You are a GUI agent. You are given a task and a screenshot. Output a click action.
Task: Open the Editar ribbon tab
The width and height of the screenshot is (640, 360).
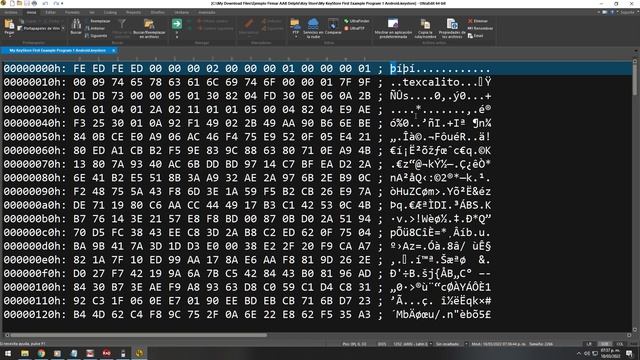point(51,12)
